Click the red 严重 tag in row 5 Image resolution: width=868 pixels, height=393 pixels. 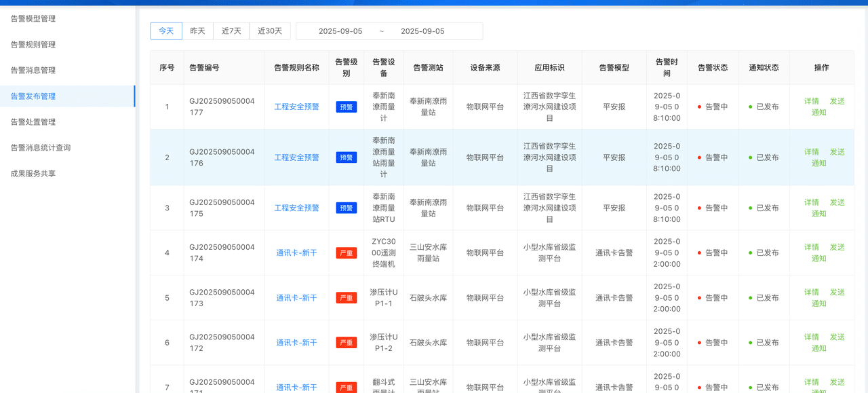point(347,298)
